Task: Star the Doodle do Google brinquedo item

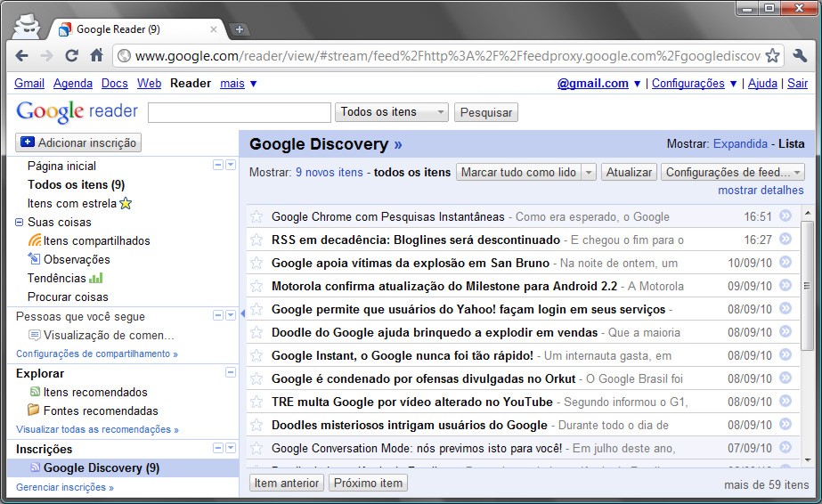Action: tap(256, 332)
